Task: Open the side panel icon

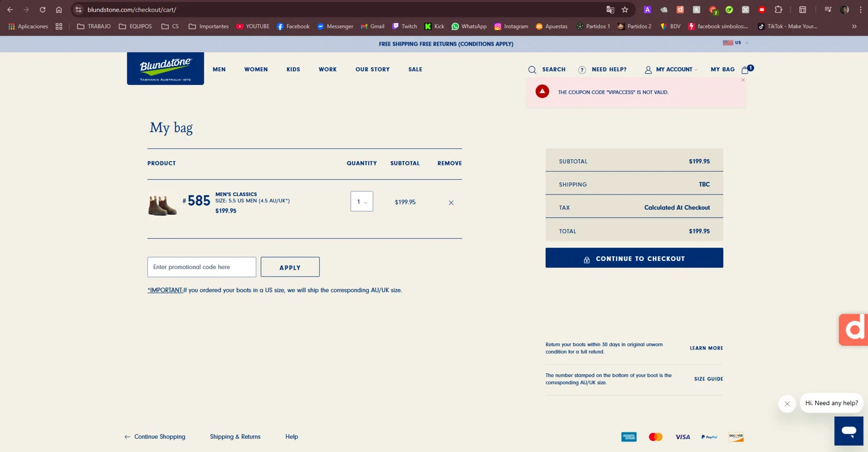Action: [803, 9]
